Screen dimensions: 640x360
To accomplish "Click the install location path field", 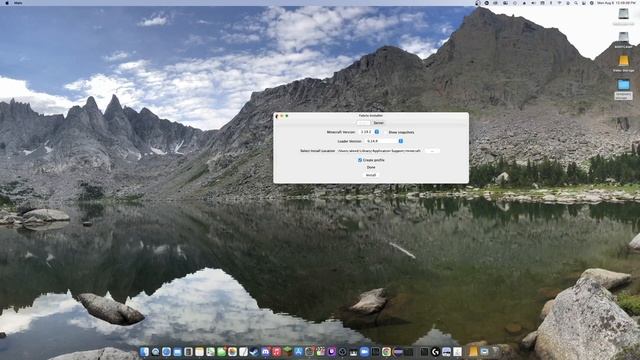I will click(x=379, y=151).
